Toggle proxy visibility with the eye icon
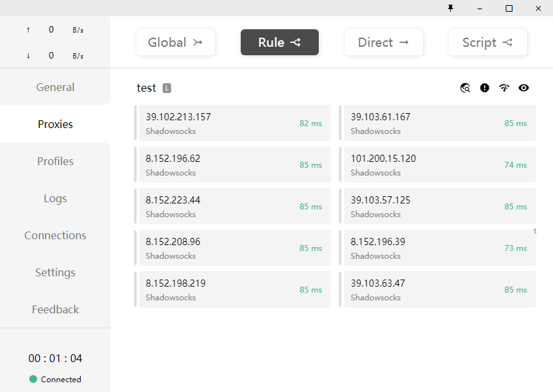 [x=524, y=88]
